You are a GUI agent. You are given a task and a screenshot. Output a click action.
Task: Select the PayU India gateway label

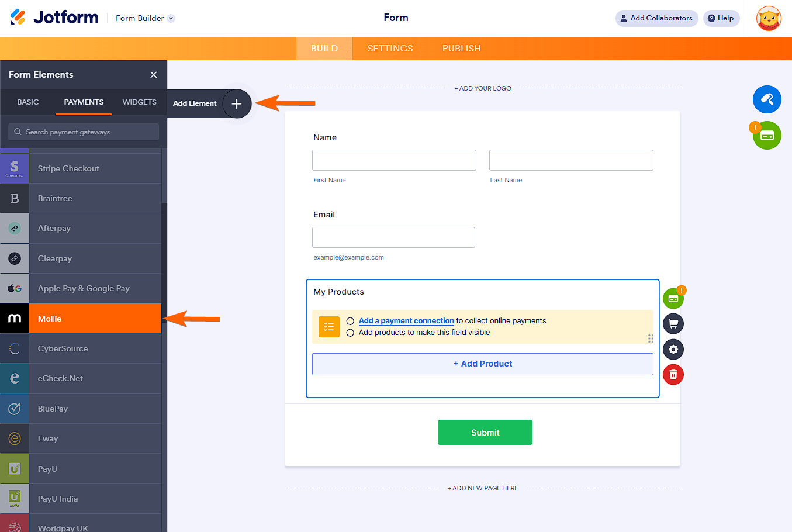click(58, 499)
